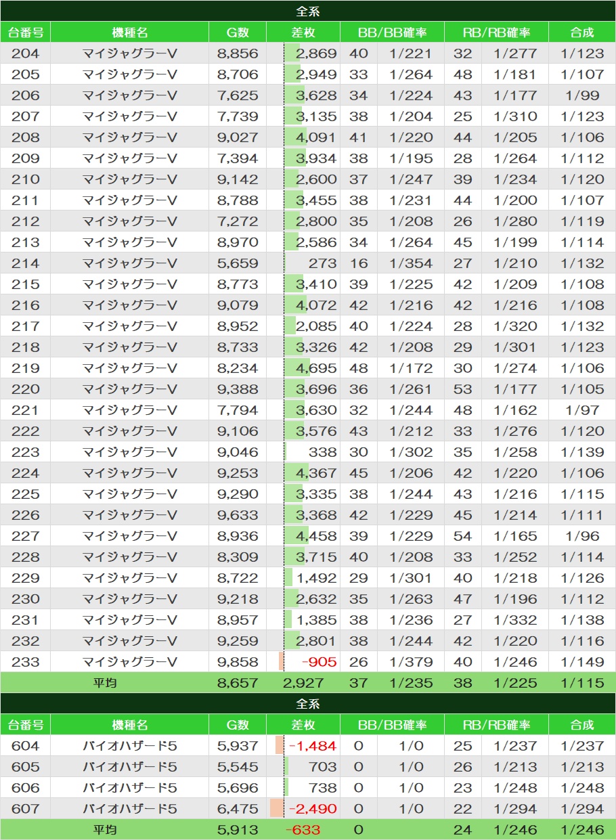
Task: Click the RB probability 1/294 in row 607
Action: pyautogui.click(x=515, y=809)
